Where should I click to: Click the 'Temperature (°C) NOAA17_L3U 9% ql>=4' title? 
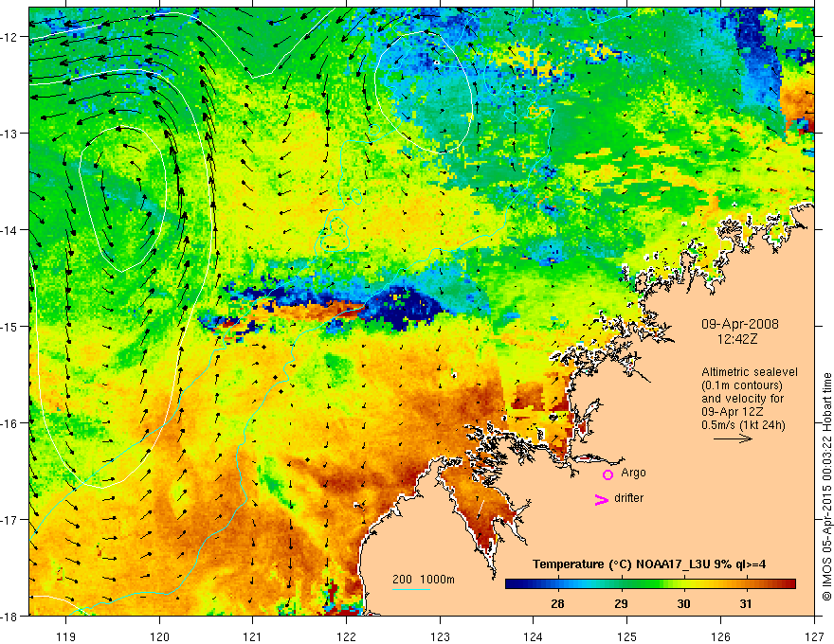649,564
